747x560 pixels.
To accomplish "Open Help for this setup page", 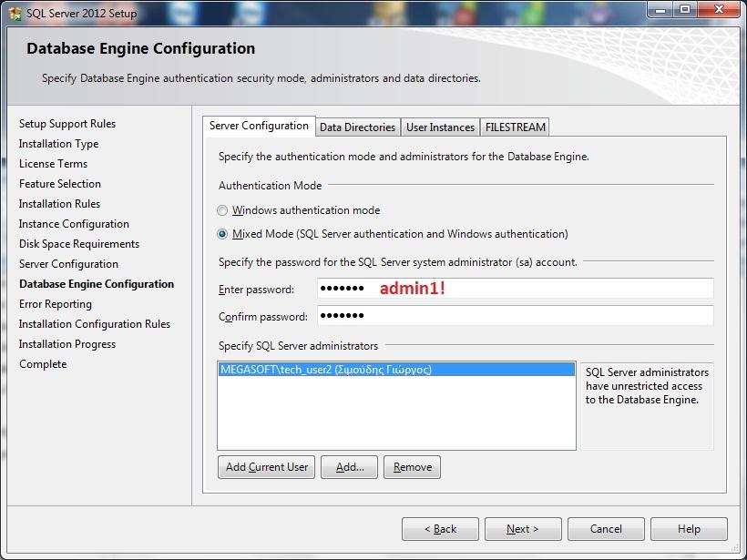I will click(689, 529).
